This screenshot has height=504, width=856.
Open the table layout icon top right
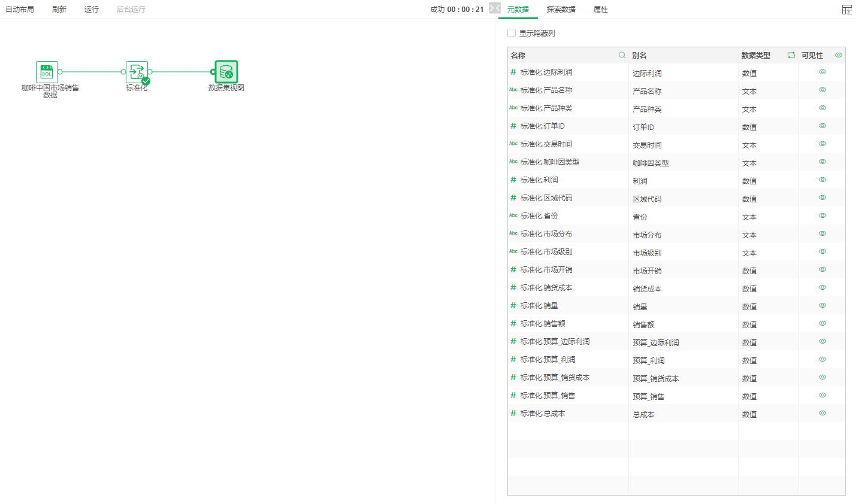[846, 10]
